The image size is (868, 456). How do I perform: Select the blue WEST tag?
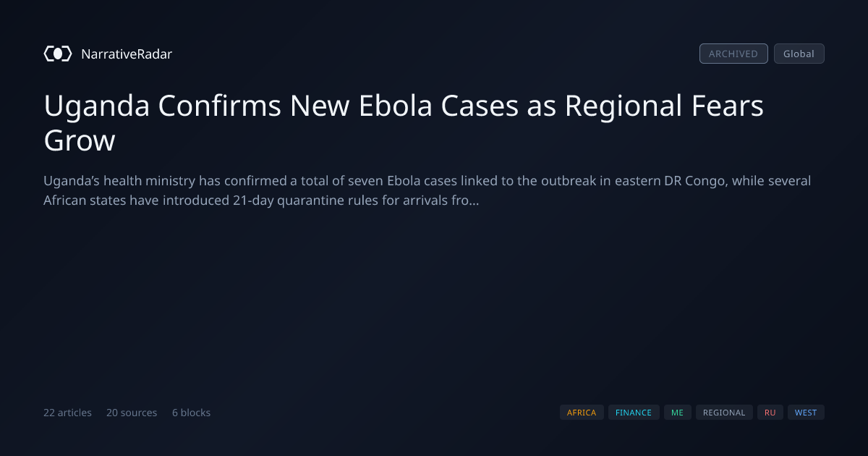tap(806, 413)
